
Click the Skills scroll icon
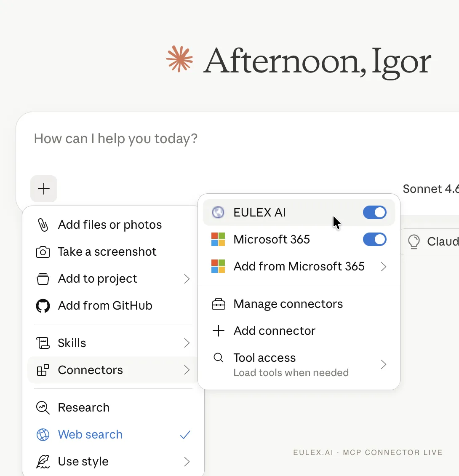point(43,343)
